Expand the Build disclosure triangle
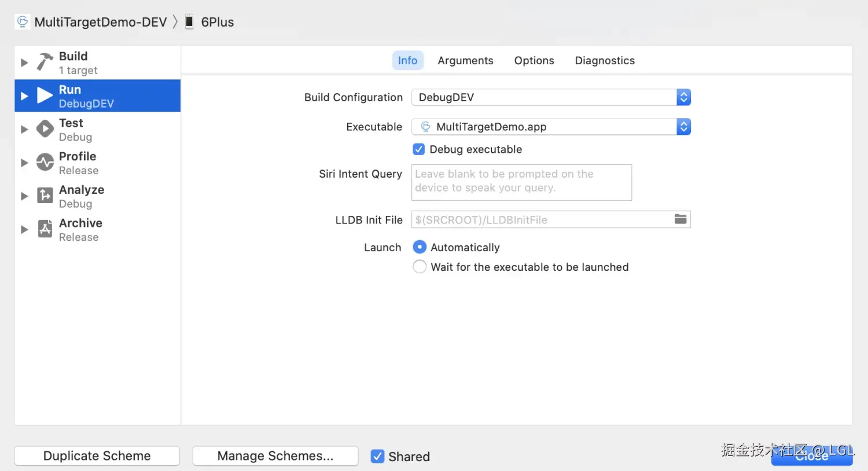This screenshot has height=471, width=868. point(24,62)
